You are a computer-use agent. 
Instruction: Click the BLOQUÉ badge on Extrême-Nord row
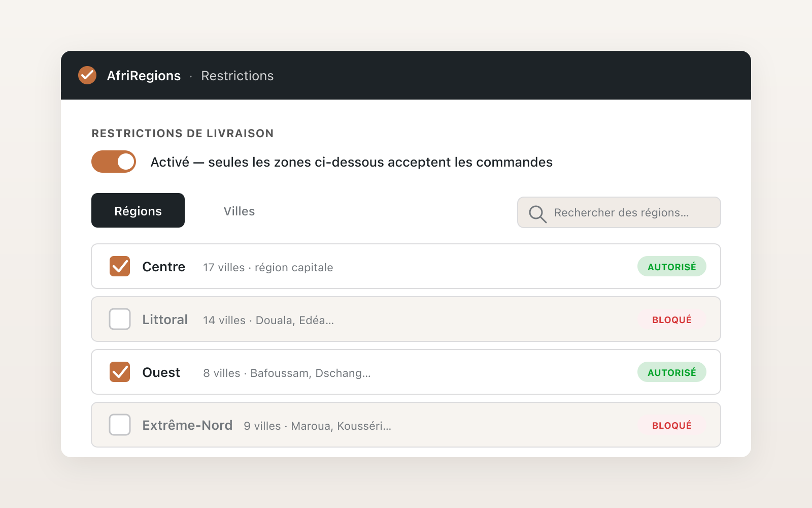click(x=672, y=425)
